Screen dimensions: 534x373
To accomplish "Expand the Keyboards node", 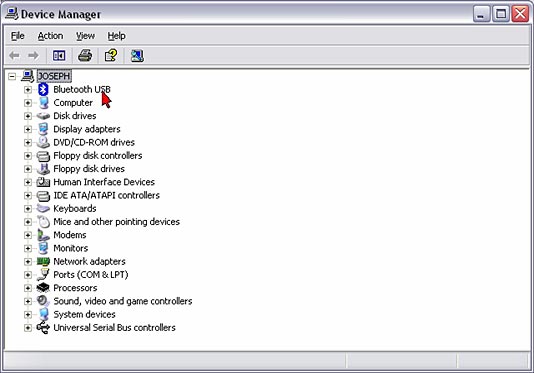I will click(x=28, y=209).
